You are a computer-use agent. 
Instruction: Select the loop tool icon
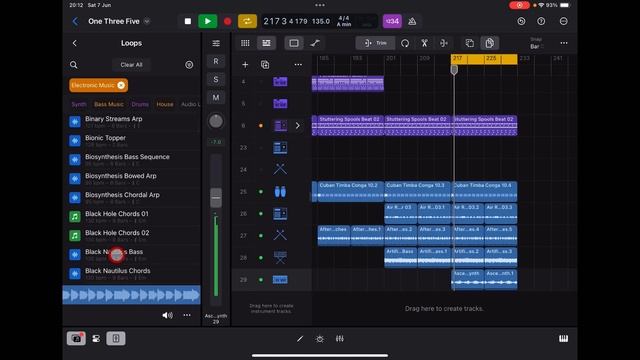click(405, 43)
